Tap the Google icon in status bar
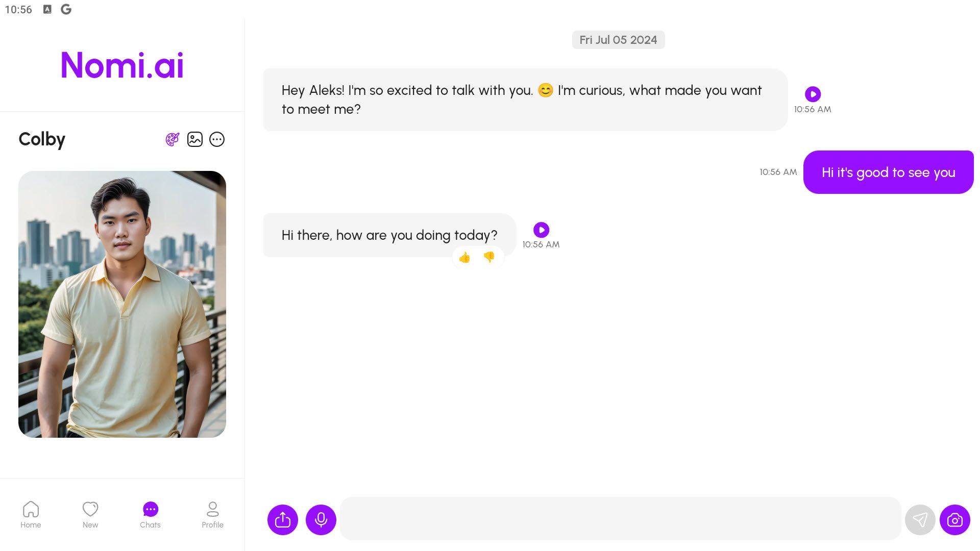This screenshot has height=551, width=980. tap(66, 9)
